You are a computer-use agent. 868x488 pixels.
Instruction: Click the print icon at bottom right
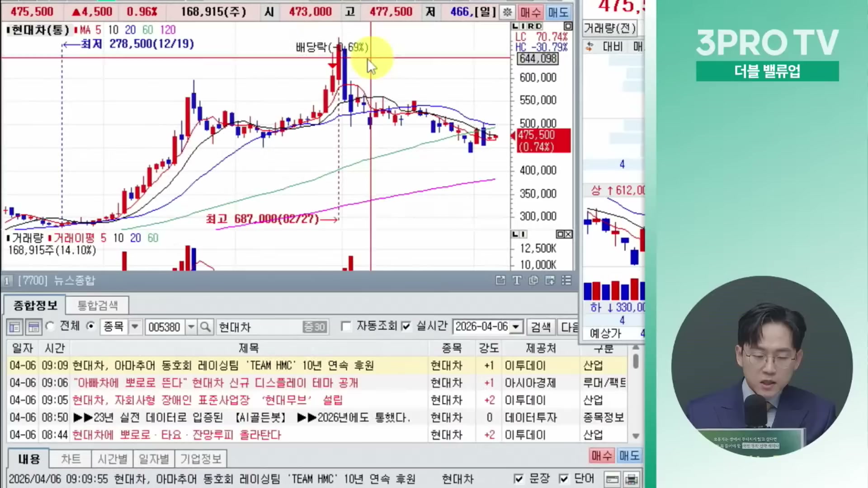[631, 479]
